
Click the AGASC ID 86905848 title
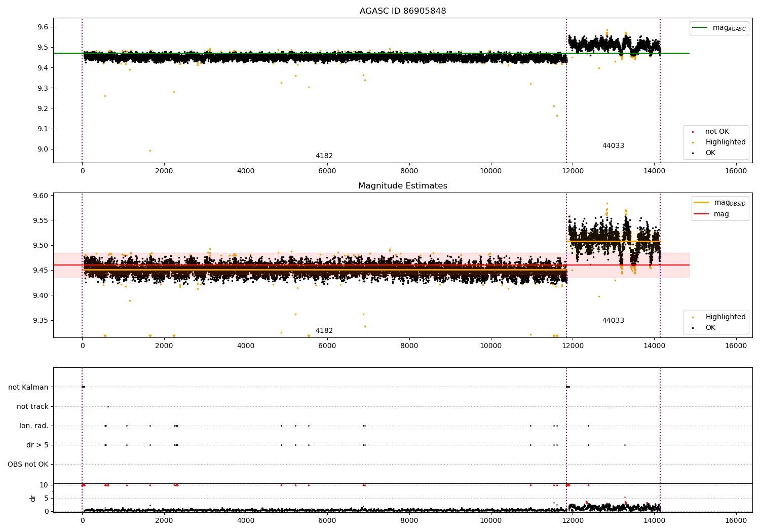coord(403,11)
